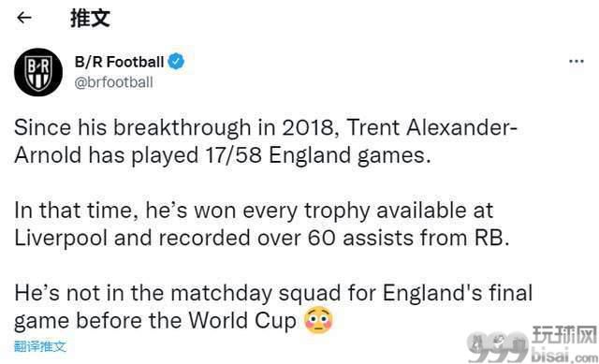Viewport: 599px width, 364px height.
Task: Click the words "World Cup" in tweet
Action: 242,320
